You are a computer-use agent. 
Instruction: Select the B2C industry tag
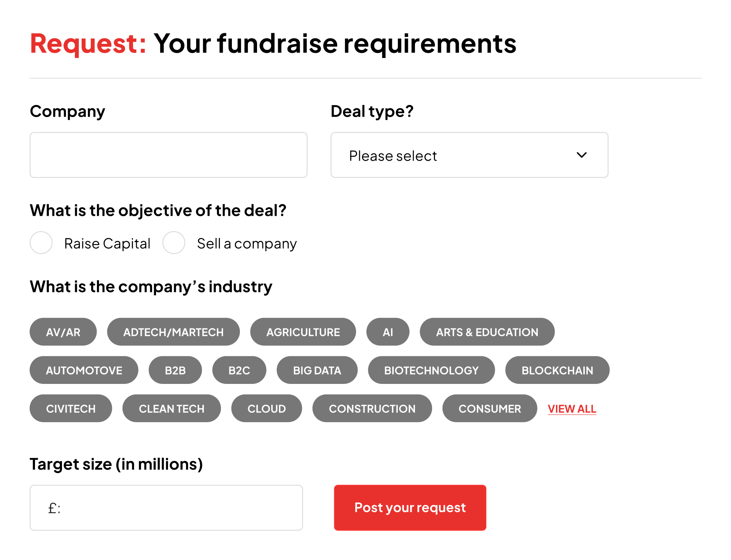point(239,370)
